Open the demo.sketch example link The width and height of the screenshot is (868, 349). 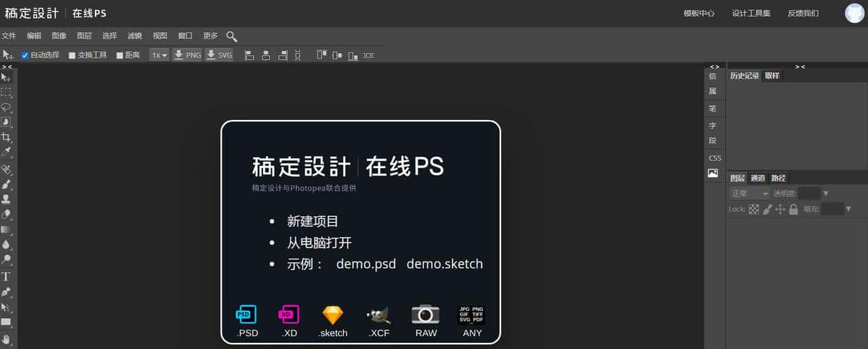pos(445,264)
